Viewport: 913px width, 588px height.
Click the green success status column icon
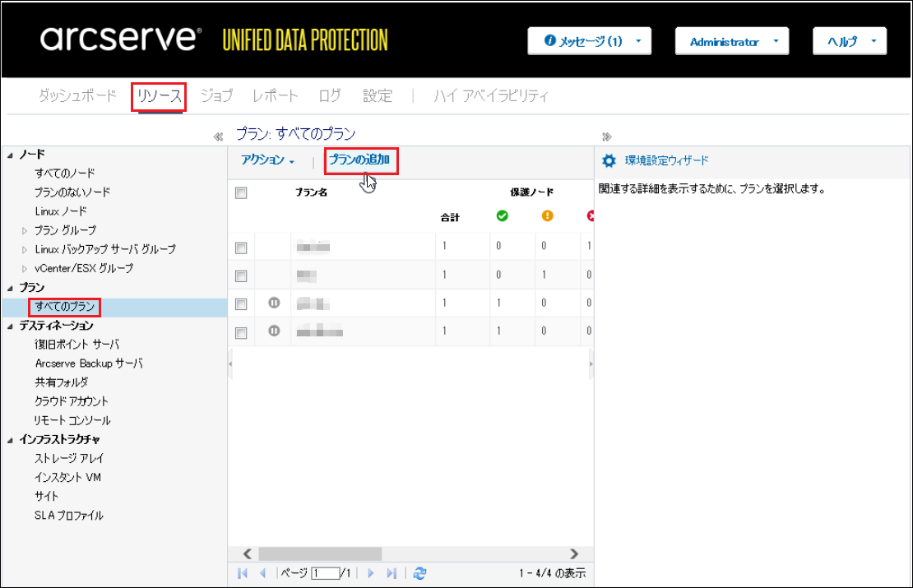tap(502, 216)
